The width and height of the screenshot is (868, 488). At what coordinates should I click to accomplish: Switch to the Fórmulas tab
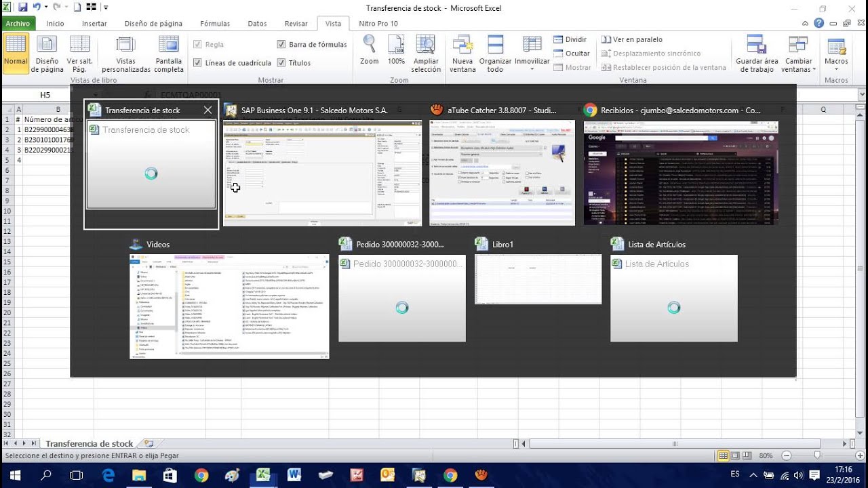pos(215,23)
